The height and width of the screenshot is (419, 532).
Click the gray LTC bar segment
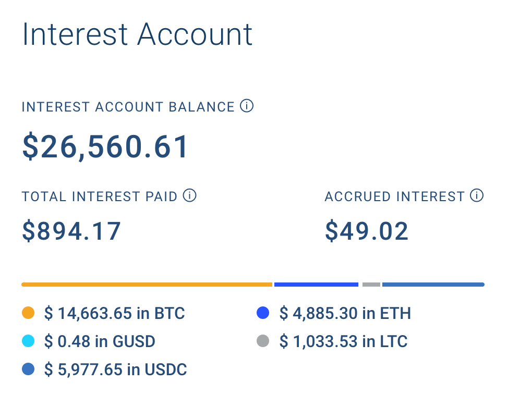(x=371, y=285)
